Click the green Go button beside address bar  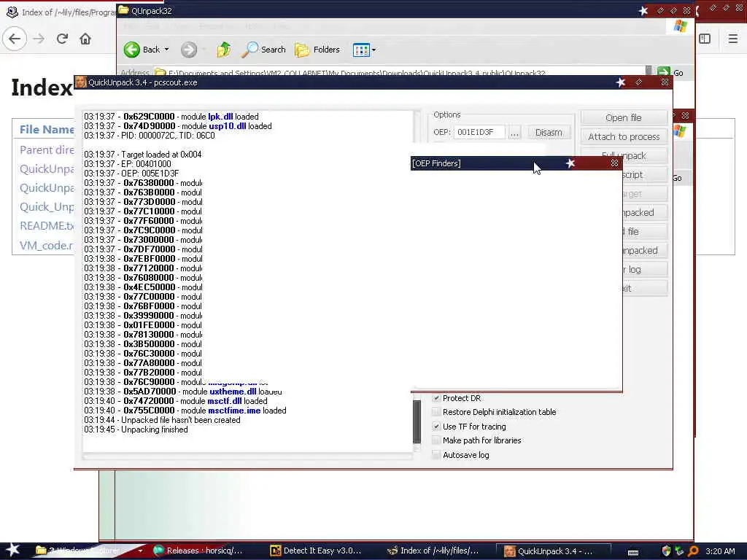tap(671, 72)
